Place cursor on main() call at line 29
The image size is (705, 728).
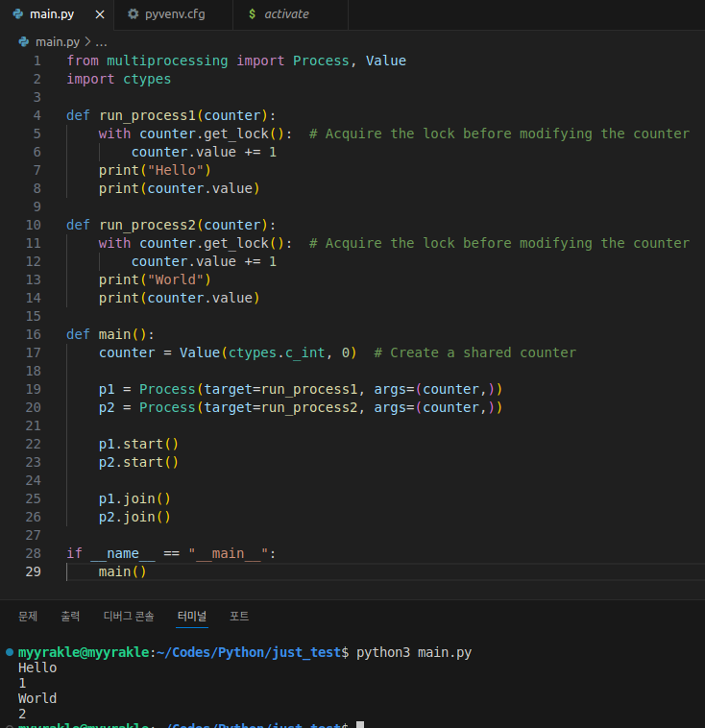122,571
